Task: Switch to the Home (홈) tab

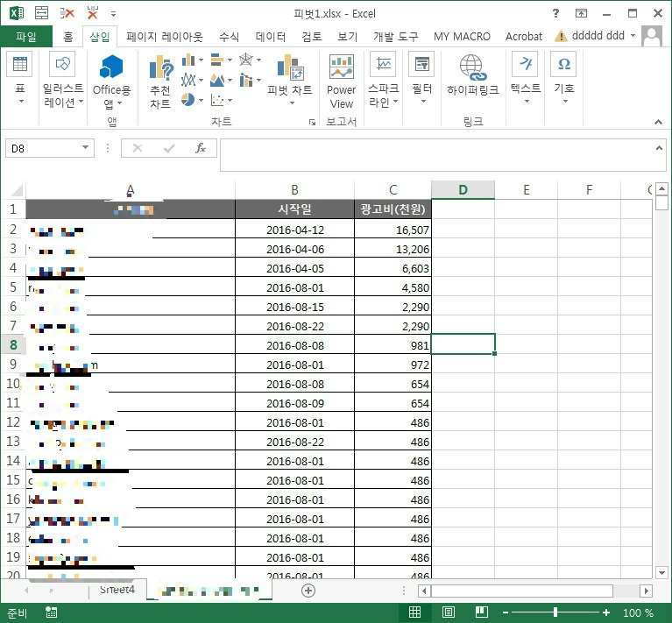Action: pyautogui.click(x=68, y=37)
